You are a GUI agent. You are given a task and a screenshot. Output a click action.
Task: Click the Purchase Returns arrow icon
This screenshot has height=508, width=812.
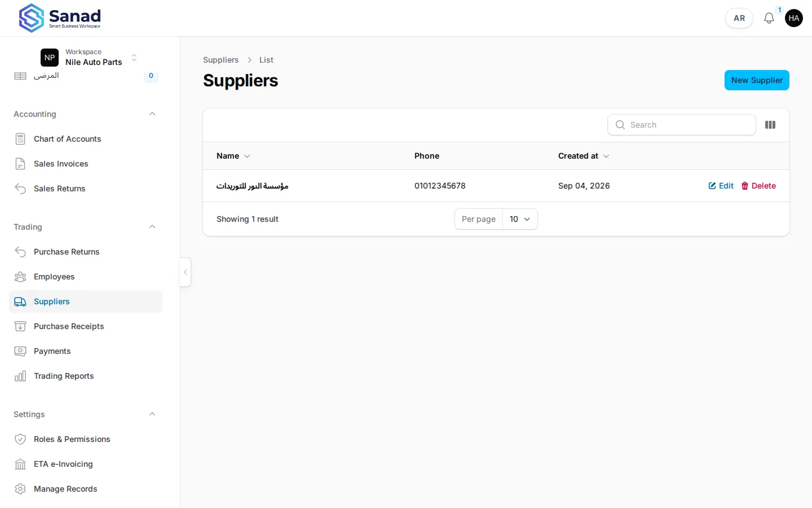tap(20, 252)
